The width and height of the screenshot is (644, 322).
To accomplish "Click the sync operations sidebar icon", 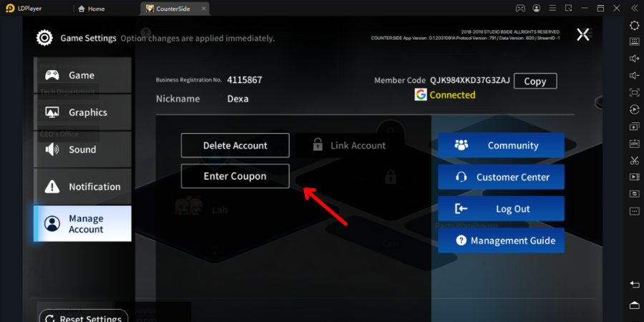I will (x=634, y=194).
